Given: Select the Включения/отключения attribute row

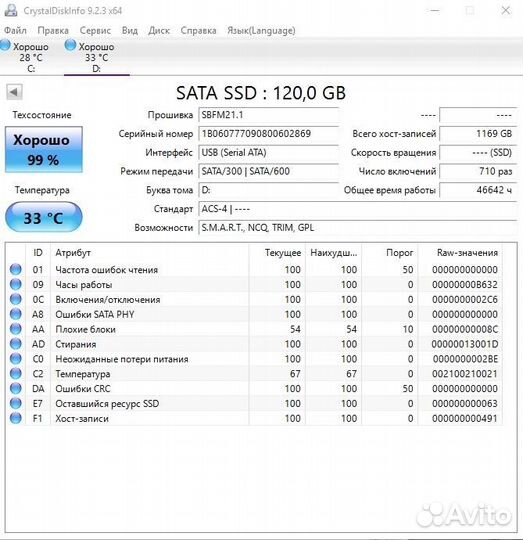Looking at the screenshot, I should pos(254,299).
